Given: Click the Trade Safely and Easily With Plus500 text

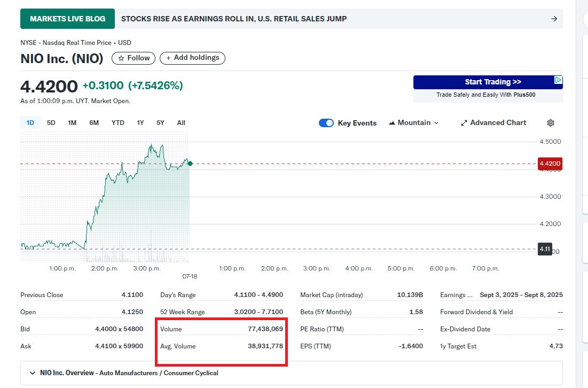Looking at the screenshot, I should tap(486, 95).
